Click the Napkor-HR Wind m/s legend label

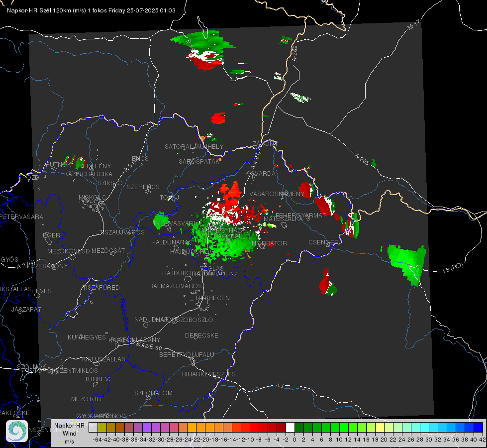tap(69, 433)
